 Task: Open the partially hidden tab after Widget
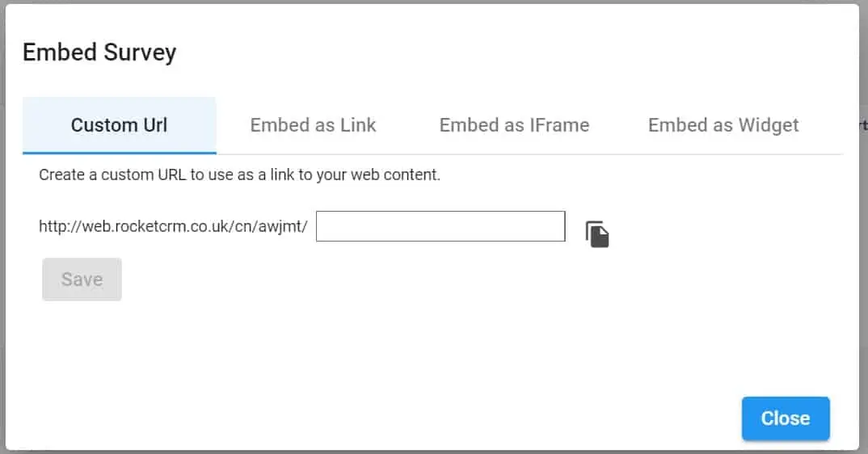862,125
